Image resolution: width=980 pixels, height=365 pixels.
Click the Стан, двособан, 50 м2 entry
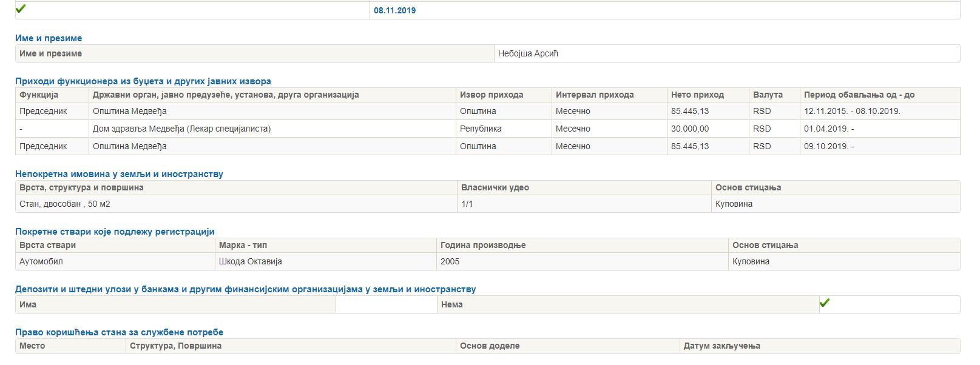coord(65,204)
